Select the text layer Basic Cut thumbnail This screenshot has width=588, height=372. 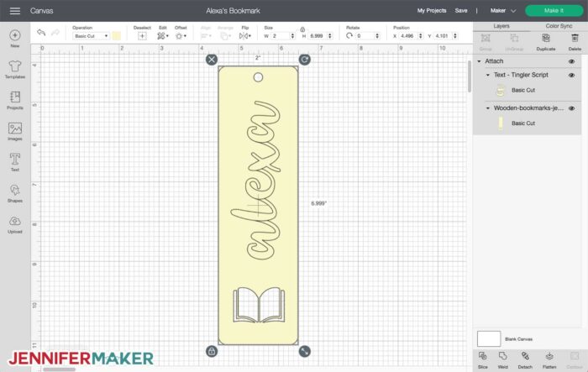pos(501,91)
